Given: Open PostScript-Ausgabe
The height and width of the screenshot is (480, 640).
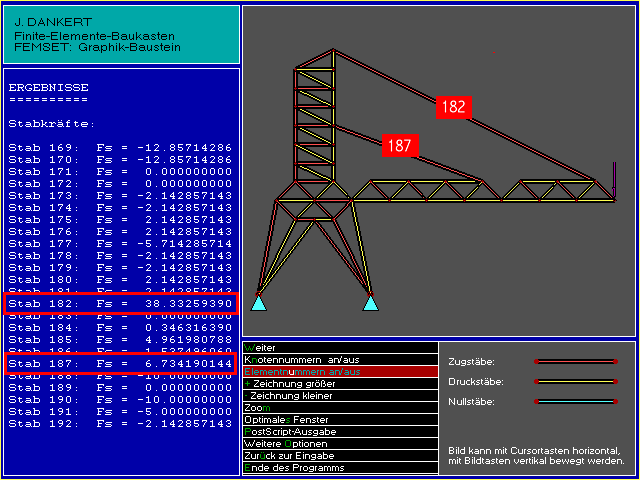Looking at the screenshot, I should 289,431.
